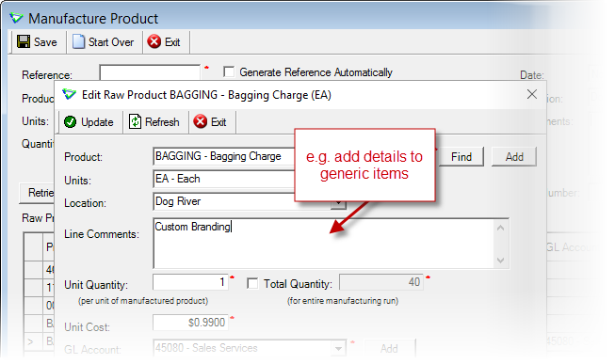615x364 pixels.
Task: Close the Edit Raw Product dialog with X
Action: click(532, 94)
